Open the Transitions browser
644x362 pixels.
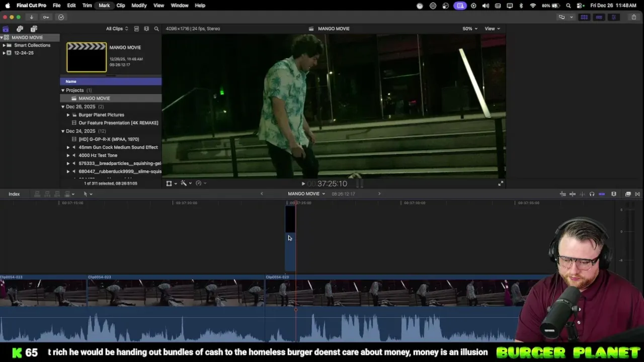(x=637, y=194)
